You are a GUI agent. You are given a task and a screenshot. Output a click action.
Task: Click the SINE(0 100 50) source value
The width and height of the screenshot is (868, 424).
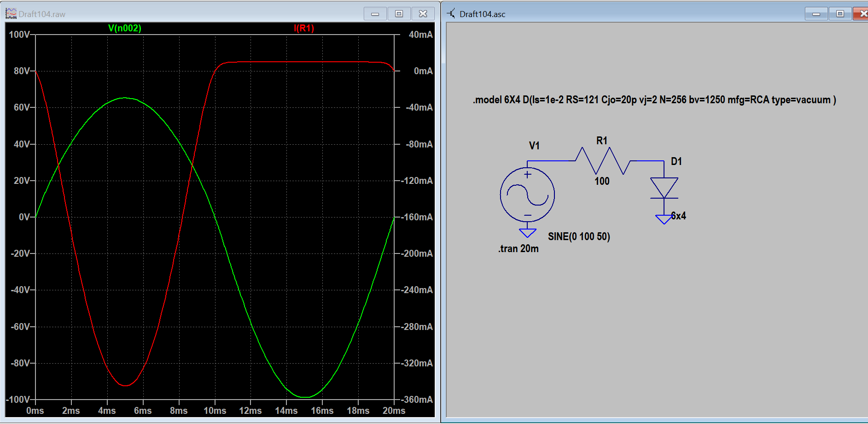(579, 236)
